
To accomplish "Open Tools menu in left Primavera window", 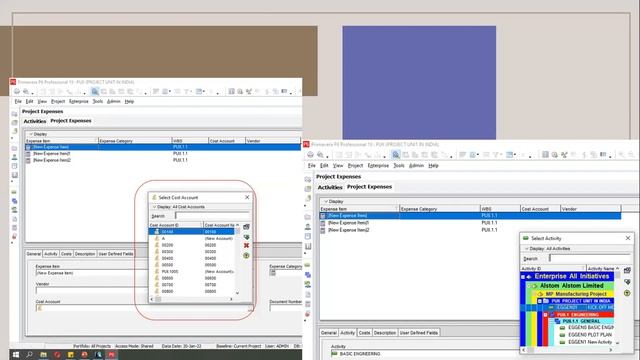I will (98, 101).
